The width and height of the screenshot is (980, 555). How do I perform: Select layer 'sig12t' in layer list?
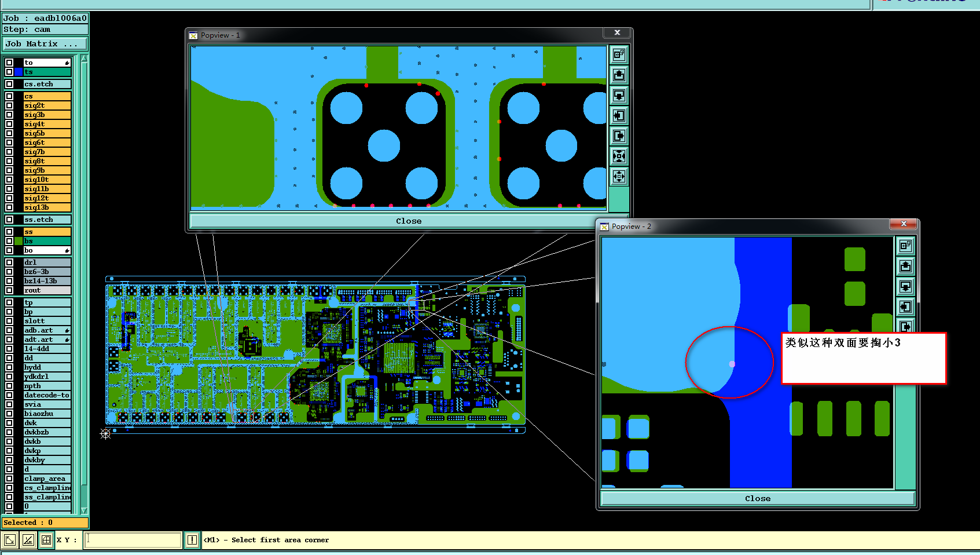47,198
